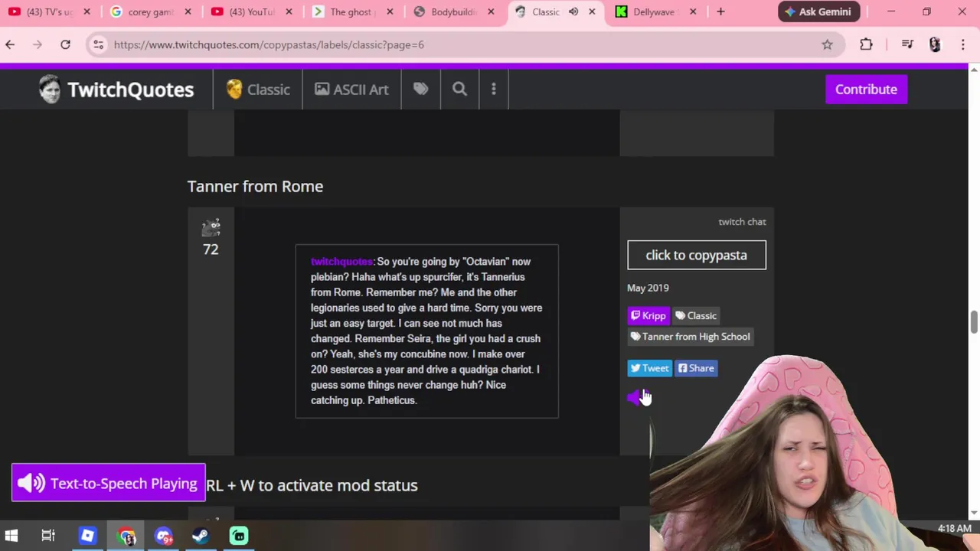Open Discord from the taskbar

coord(164,536)
